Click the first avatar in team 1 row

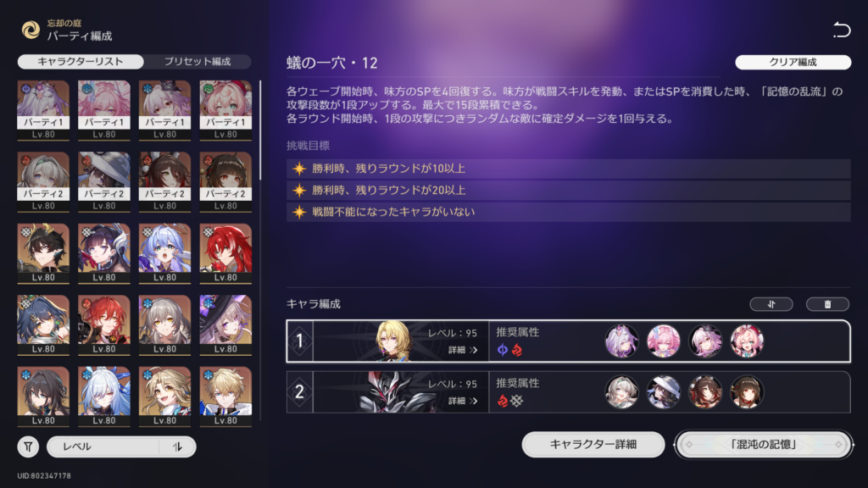[x=621, y=341]
